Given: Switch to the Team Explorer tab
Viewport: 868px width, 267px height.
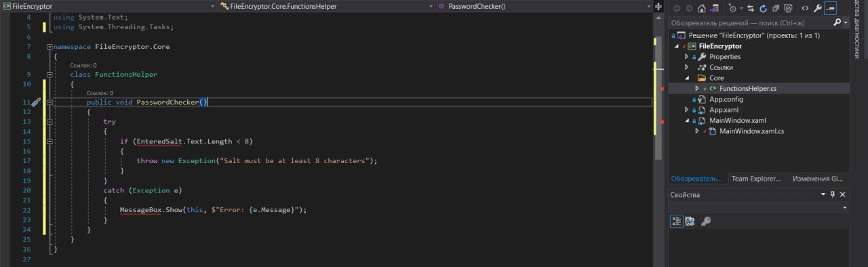Looking at the screenshot, I should click(x=757, y=179).
